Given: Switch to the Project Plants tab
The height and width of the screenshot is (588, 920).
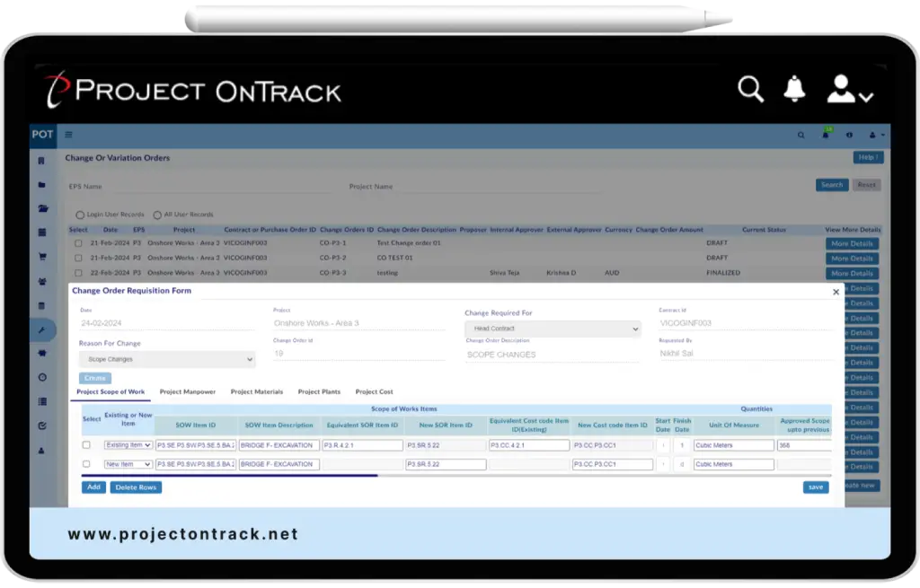Looking at the screenshot, I should [x=319, y=391].
